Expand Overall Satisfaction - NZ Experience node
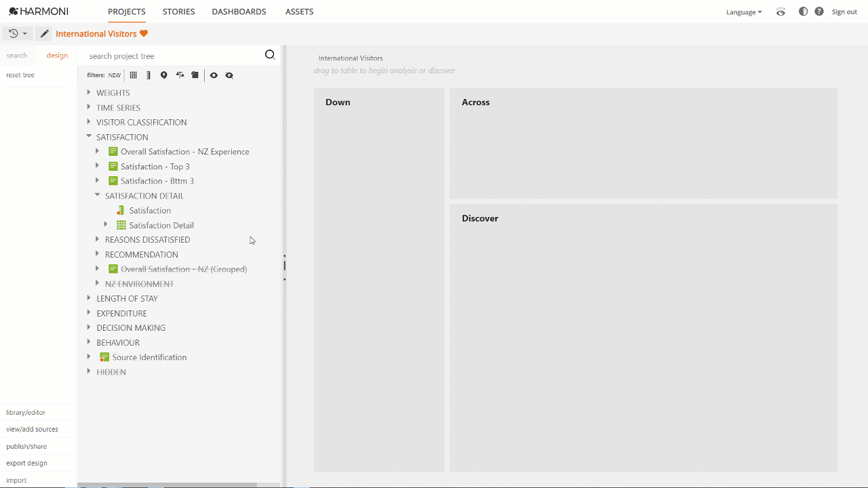The height and width of the screenshot is (488, 868). pos(98,151)
